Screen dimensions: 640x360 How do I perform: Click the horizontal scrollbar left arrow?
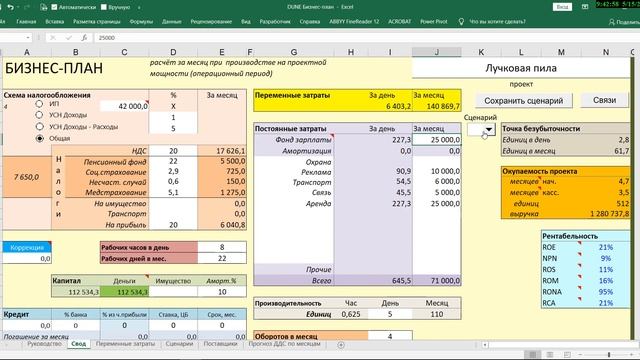click(485, 344)
